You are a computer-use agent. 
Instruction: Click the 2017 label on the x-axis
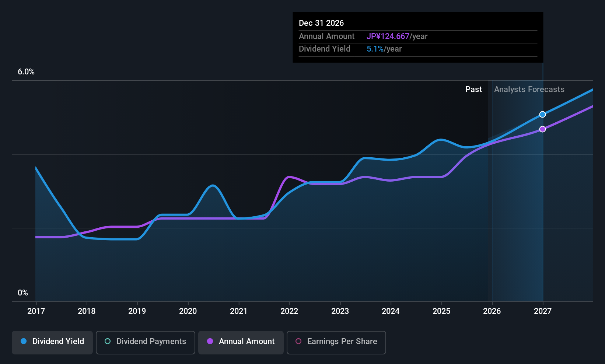(x=36, y=311)
